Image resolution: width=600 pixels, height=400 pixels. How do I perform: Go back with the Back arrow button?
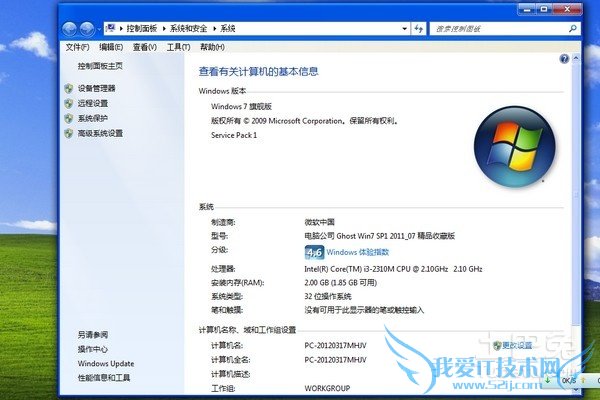pyautogui.click(x=70, y=29)
